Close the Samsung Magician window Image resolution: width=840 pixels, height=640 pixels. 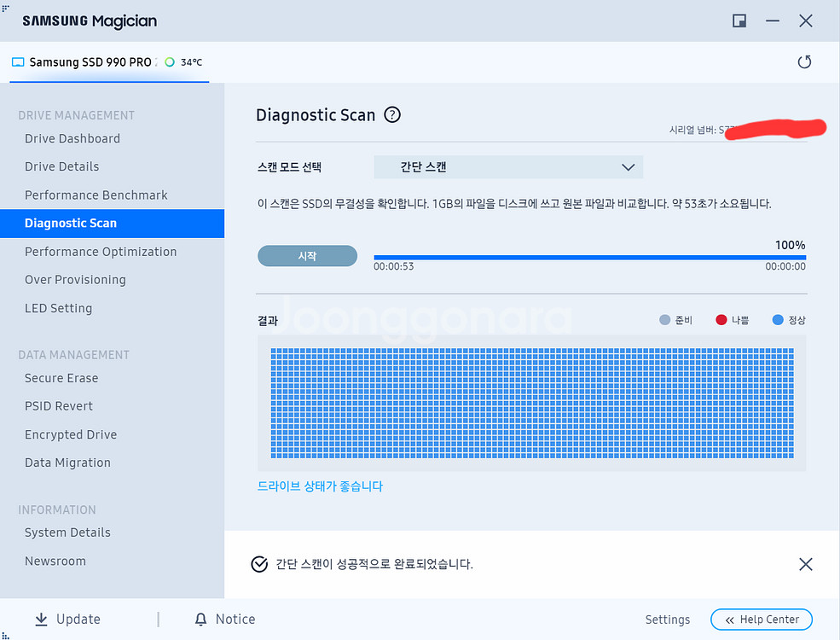(805, 20)
